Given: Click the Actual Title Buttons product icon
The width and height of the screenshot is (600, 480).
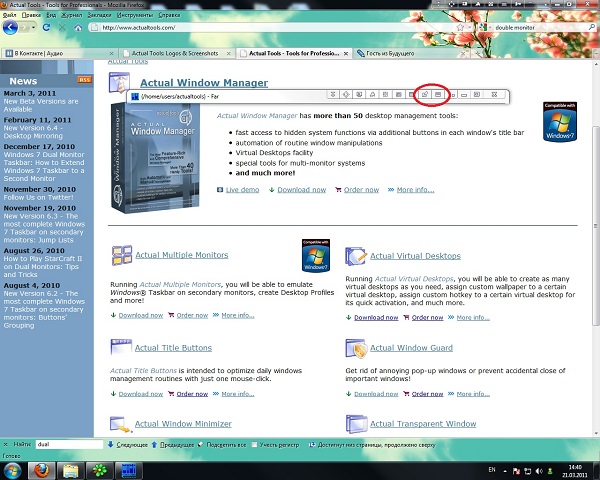Looking at the screenshot, I should (121, 347).
